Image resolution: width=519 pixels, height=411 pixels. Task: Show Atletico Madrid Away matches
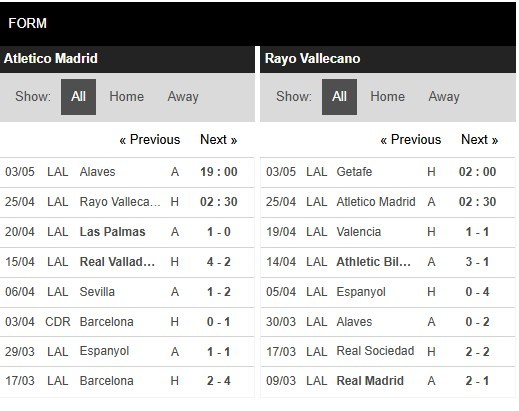[183, 97]
